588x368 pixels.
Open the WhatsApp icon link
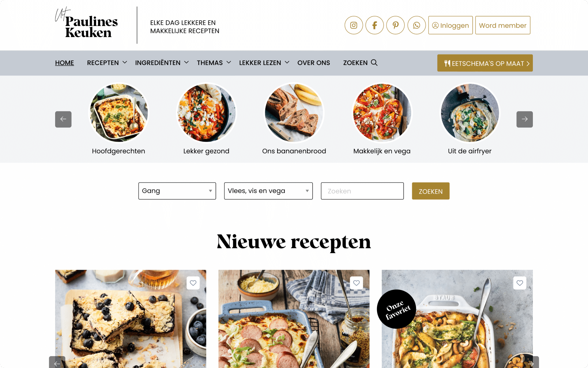(x=417, y=25)
